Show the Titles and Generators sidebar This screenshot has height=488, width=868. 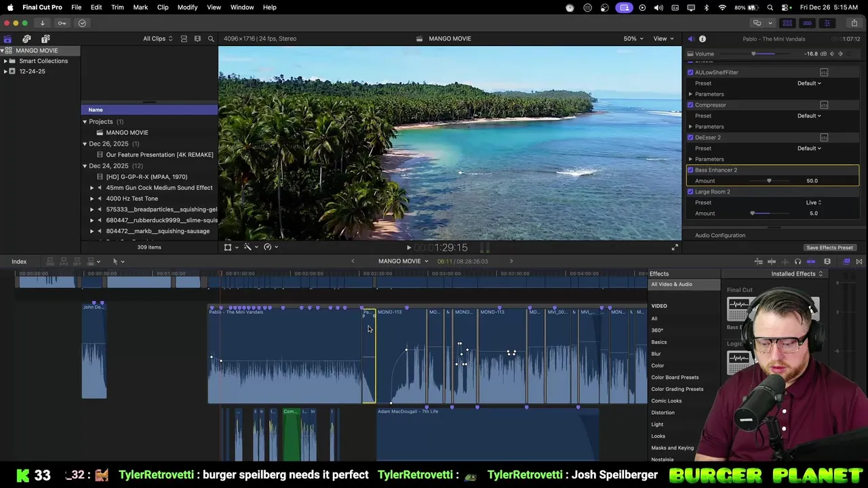coord(45,39)
